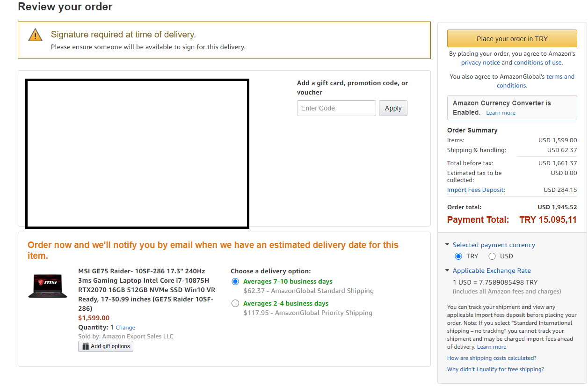Open Why didn't I qualify for free shipping

pos(495,369)
